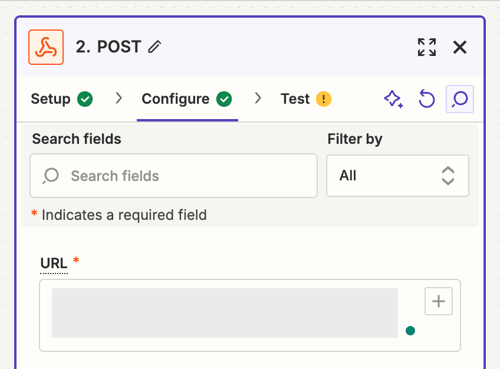Click the teal dot in URL field
This screenshot has height=369, width=500.
click(410, 331)
